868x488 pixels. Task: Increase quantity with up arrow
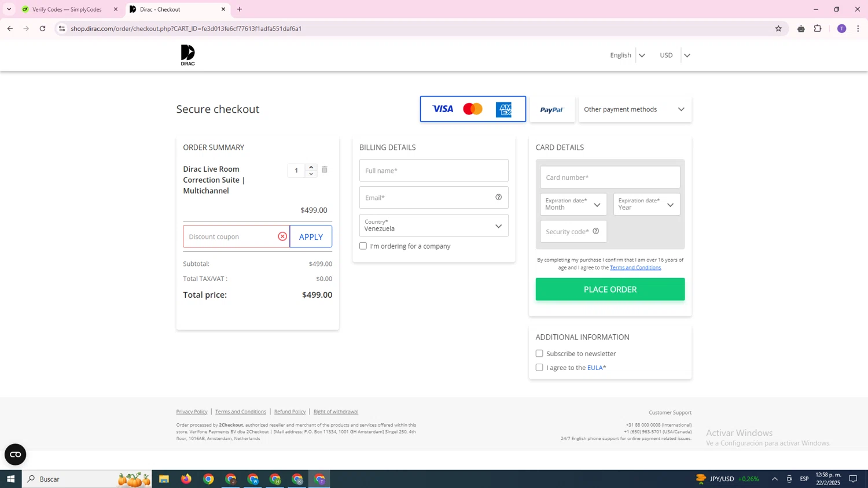click(311, 167)
